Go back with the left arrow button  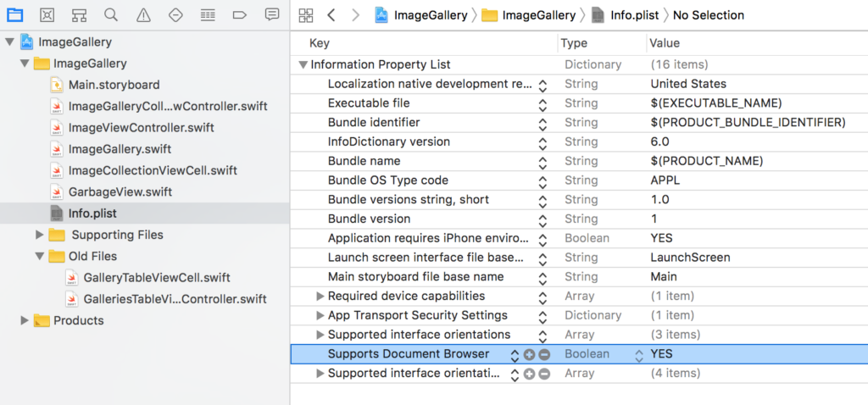point(331,15)
